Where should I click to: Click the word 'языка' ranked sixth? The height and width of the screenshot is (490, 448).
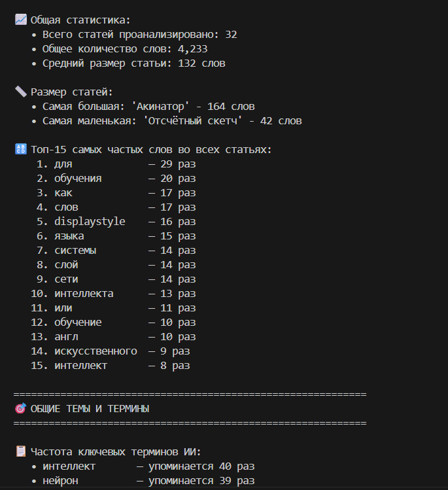[69, 236]
